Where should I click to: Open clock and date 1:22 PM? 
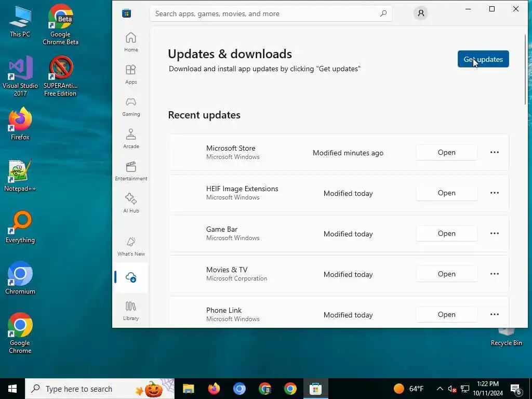click(x=488, y=389)
